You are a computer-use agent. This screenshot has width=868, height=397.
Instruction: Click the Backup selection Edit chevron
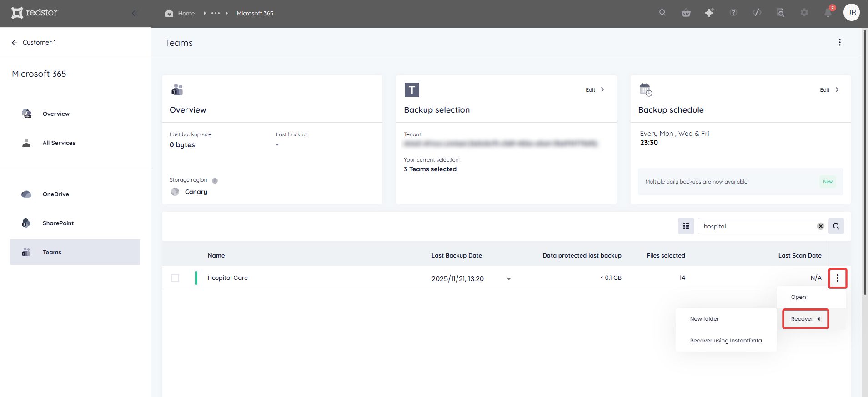602,90
